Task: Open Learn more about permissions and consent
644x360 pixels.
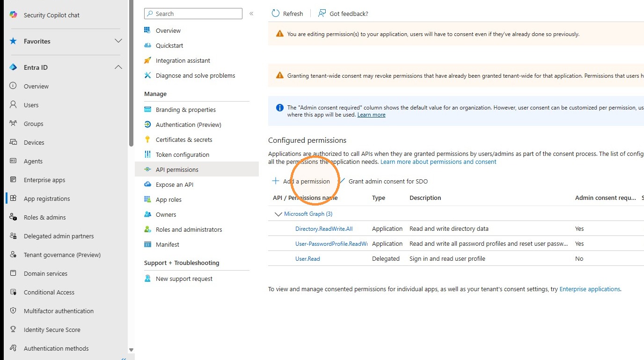Action: pyautogui.click(x=439, y=162)
